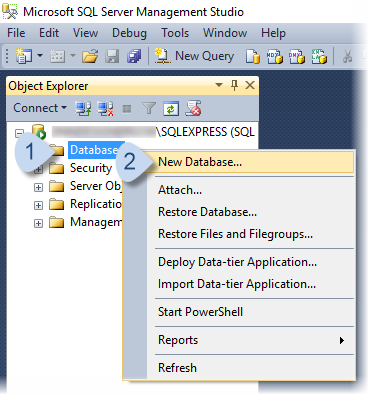Screen dimensions: 369x395
Task: Toggle the Object Explorer auto-hide pin
Action: [234, 85]
